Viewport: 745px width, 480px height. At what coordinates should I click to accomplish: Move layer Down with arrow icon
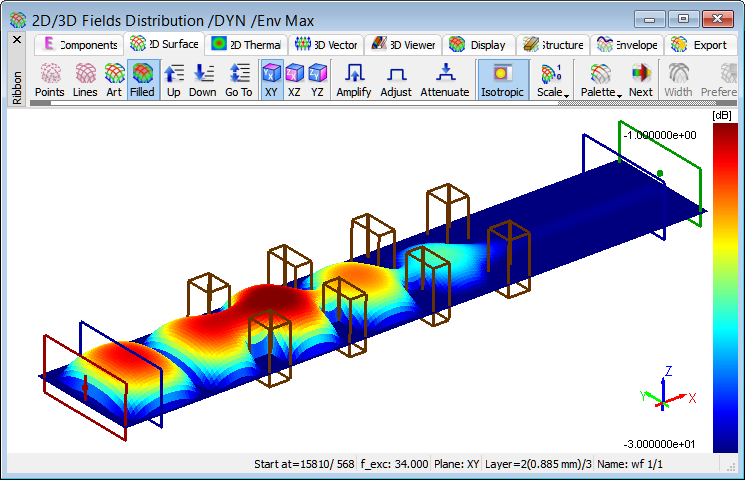203,80
